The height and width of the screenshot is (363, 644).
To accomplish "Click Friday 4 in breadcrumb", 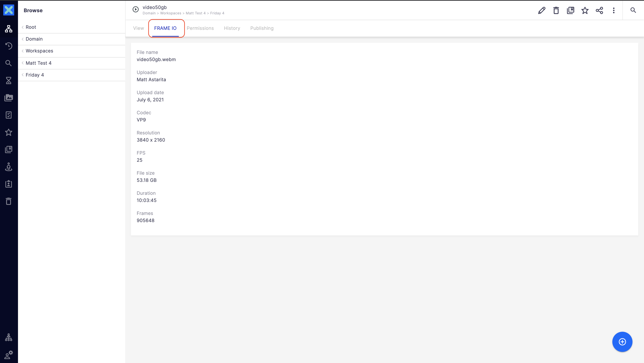I will tap(217, 13).
